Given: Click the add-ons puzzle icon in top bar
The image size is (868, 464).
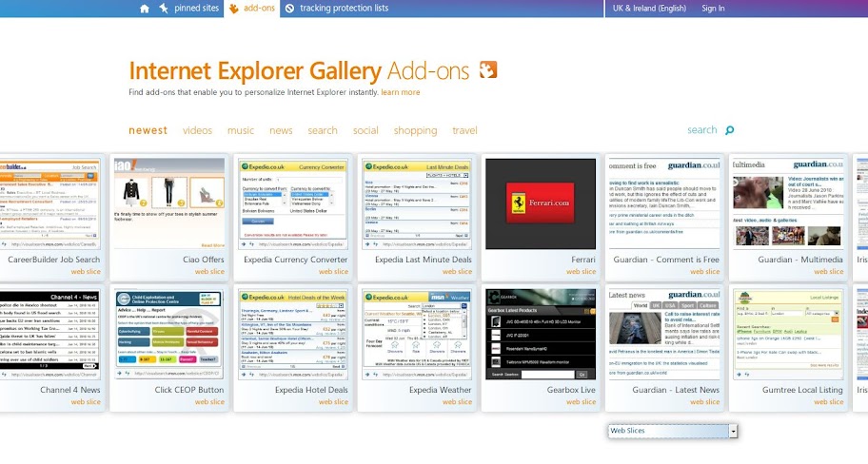Looking at the screenshot, I should (233, 9).
